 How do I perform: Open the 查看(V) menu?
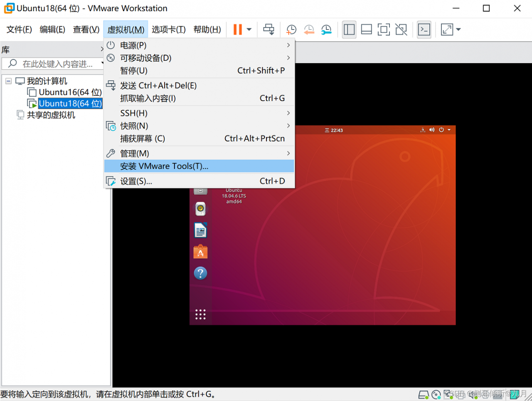86,30
